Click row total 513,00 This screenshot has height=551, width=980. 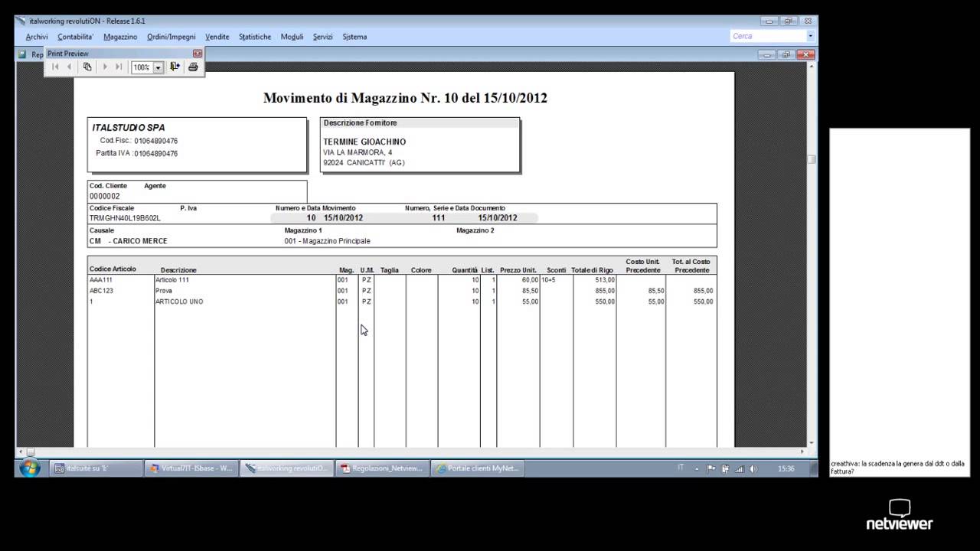click(x=604, y=280)
